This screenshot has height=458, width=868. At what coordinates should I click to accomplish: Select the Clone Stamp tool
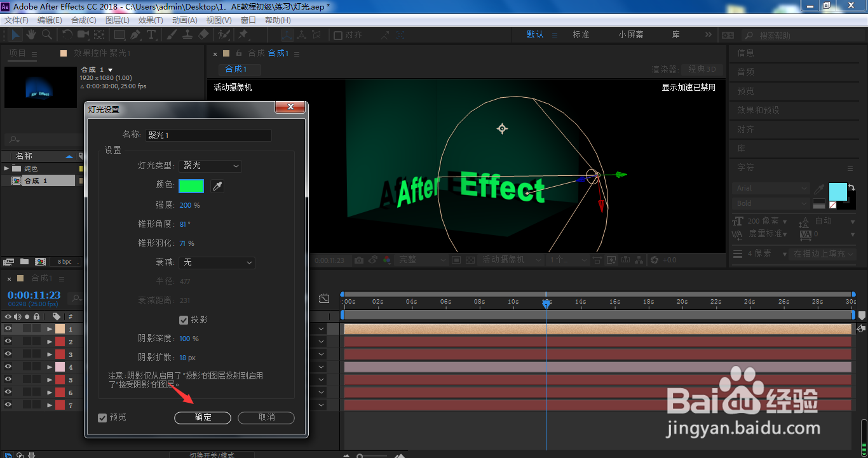coord(187,34)
